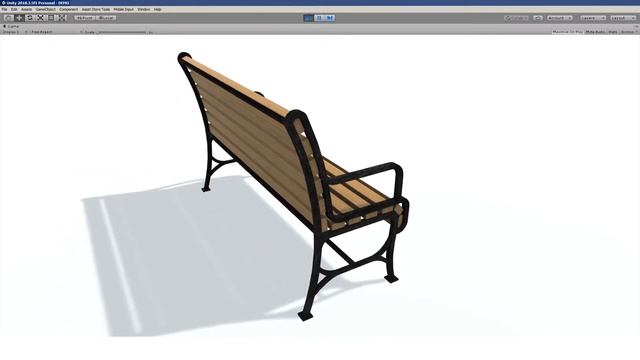The width and height of the screenshot is (640, 360).
Task: Select the Rotate tool in toolbar
Action: (30, 18)
